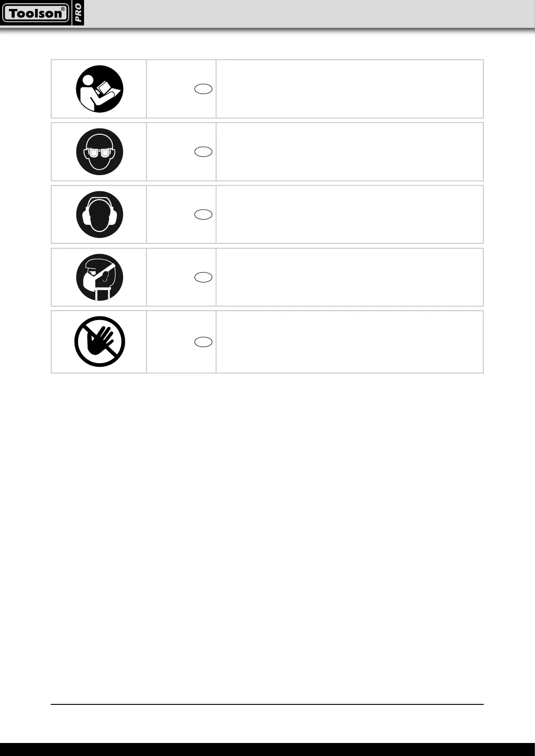
Task: Click the empty description cell beside dust mask symbol
Action: (349, 277)
